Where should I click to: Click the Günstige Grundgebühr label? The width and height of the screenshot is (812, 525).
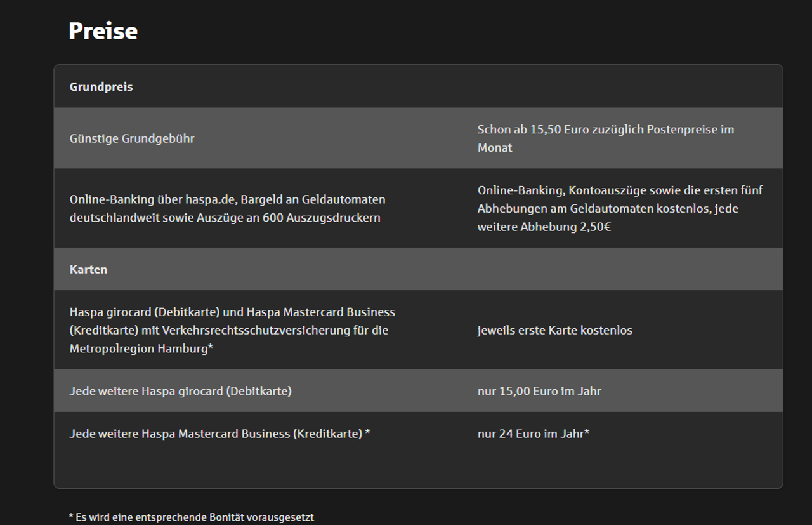pyautogui.click(x=132, y=138)
